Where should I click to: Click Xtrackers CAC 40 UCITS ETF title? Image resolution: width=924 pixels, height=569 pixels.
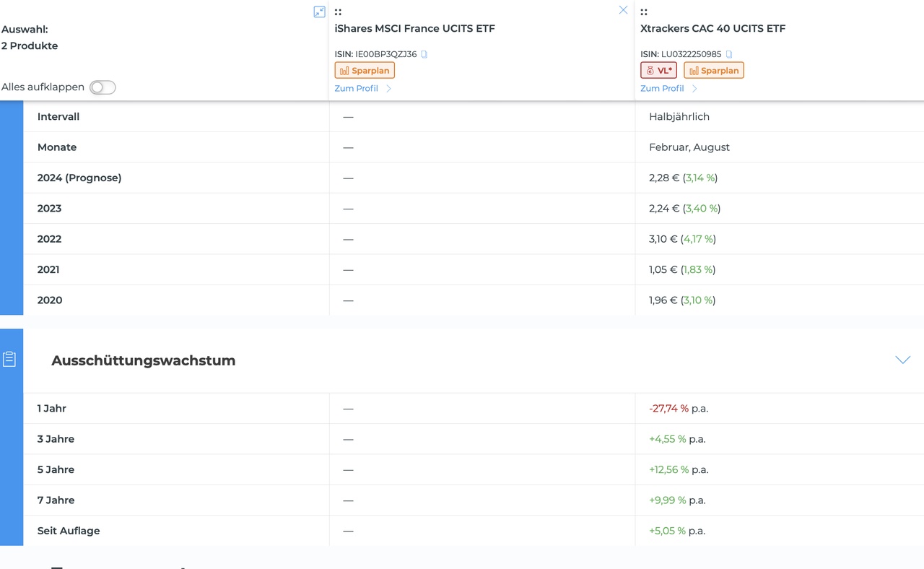[x=713, y=29]
